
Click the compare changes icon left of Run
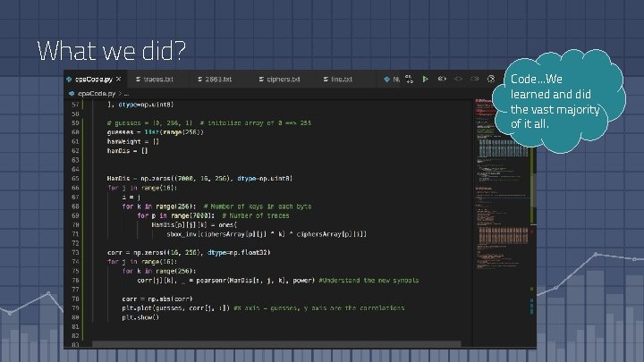coord(409,79)
